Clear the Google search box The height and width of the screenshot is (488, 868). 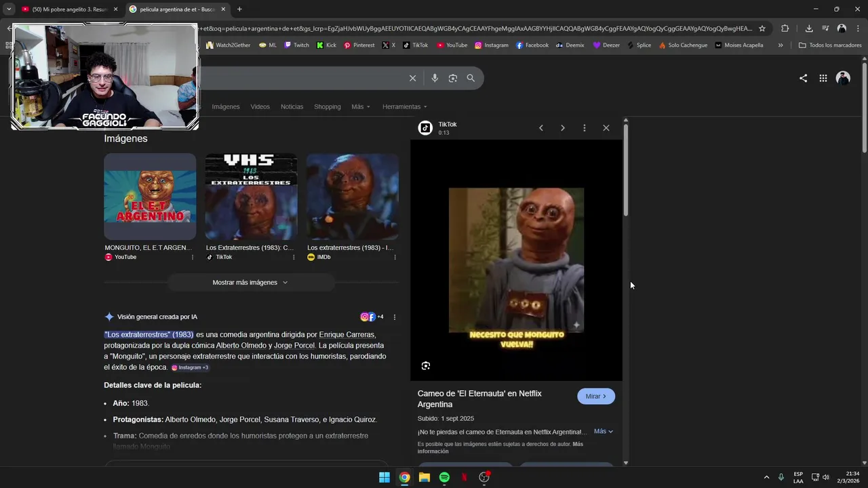click(x=412, y=78)
